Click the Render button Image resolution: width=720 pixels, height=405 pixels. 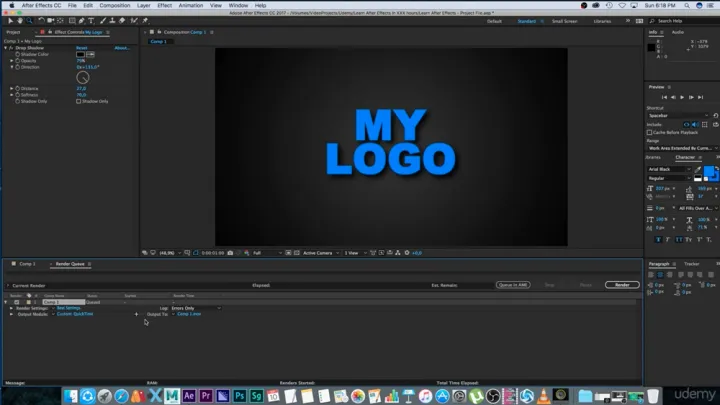tap(621, 284)
